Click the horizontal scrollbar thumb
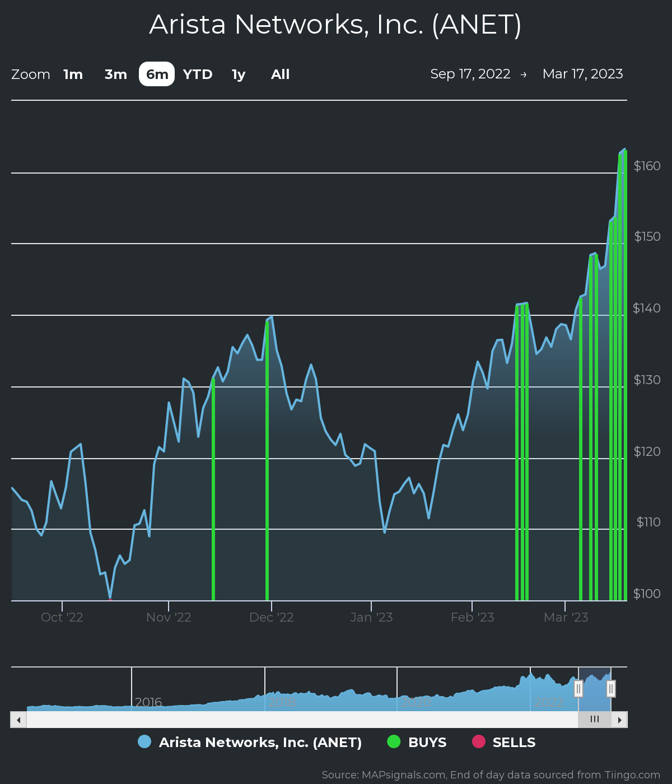Image resolution: width=672 pixels, height=784 pixels. (x=595, y=720)
